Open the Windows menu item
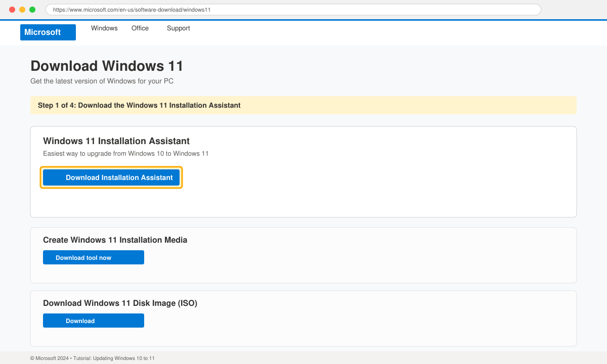Image resolution: width=607 pixels, height=364 pixels. point(104,28)
